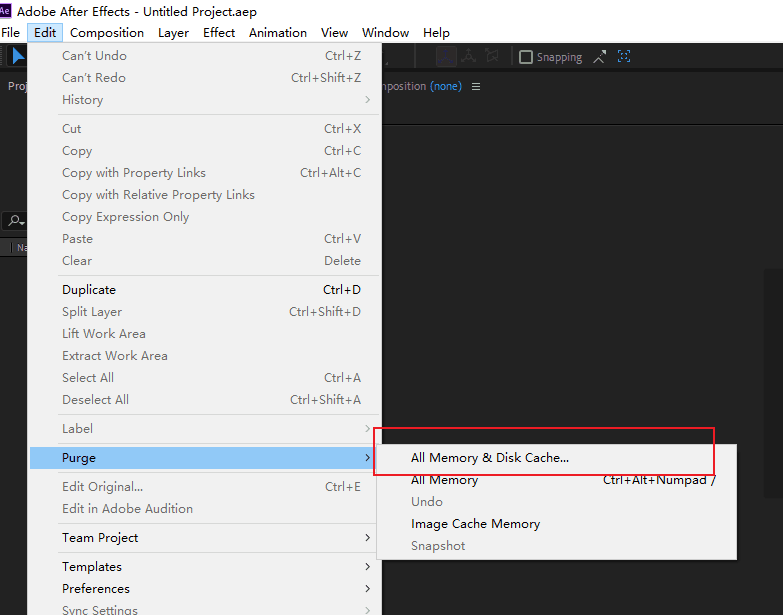Screen dimensions: 783x615
Task: Click the blue snap features icon
Action: (624, 57)
